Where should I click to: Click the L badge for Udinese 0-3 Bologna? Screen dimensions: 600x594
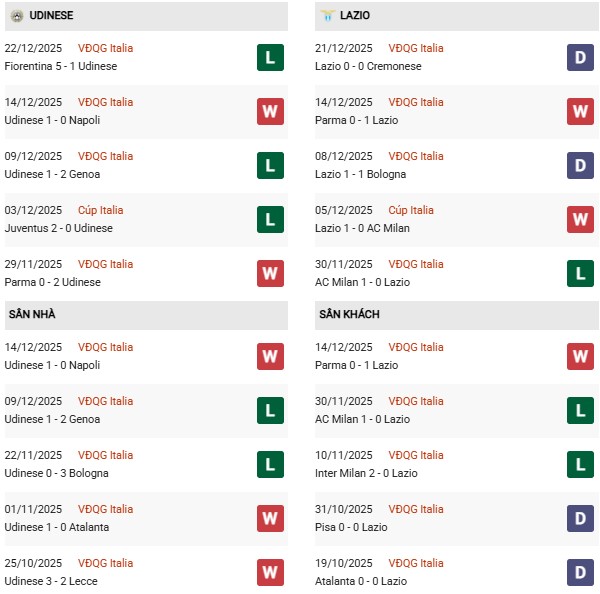tap(270, 465)
